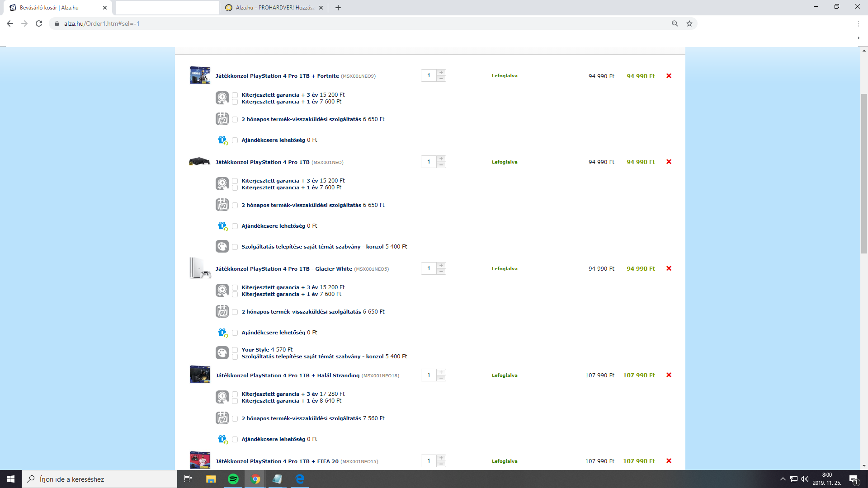This screenshot has height=488, width=868.
Task: Click the FIFA 20 bundle thumbnail
Action: 200,460
